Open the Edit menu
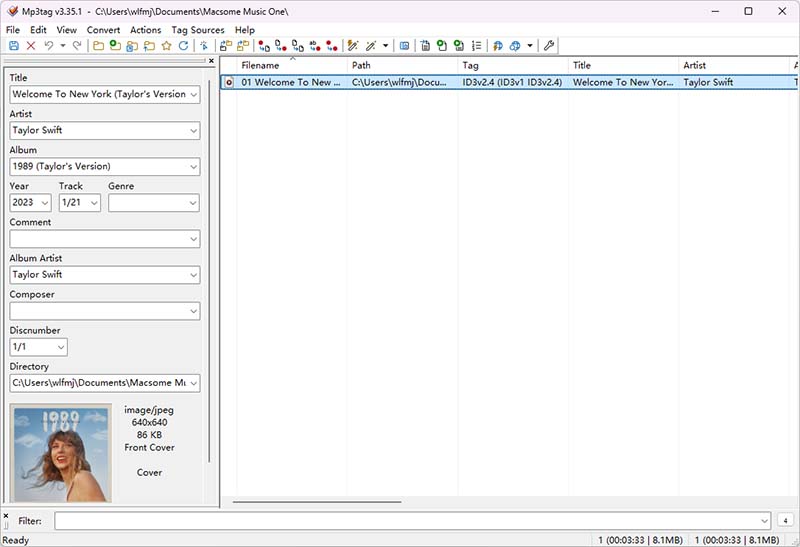The height and width of the screenshot is (547, 800). tap(38, 30)
